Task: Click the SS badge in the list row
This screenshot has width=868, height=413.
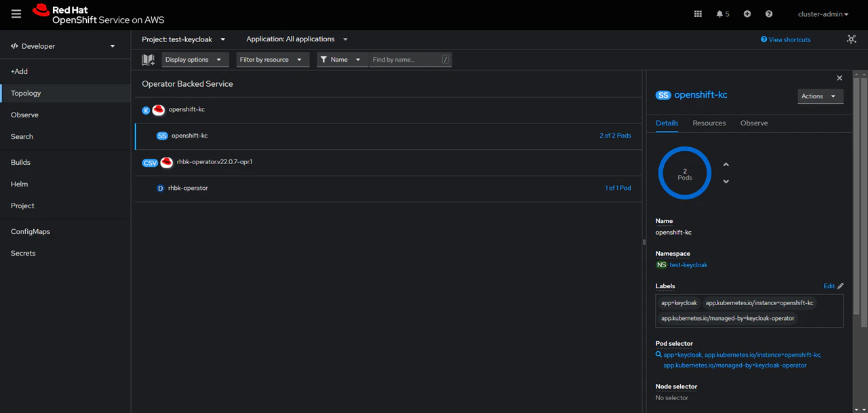Action: coord(162,136)
